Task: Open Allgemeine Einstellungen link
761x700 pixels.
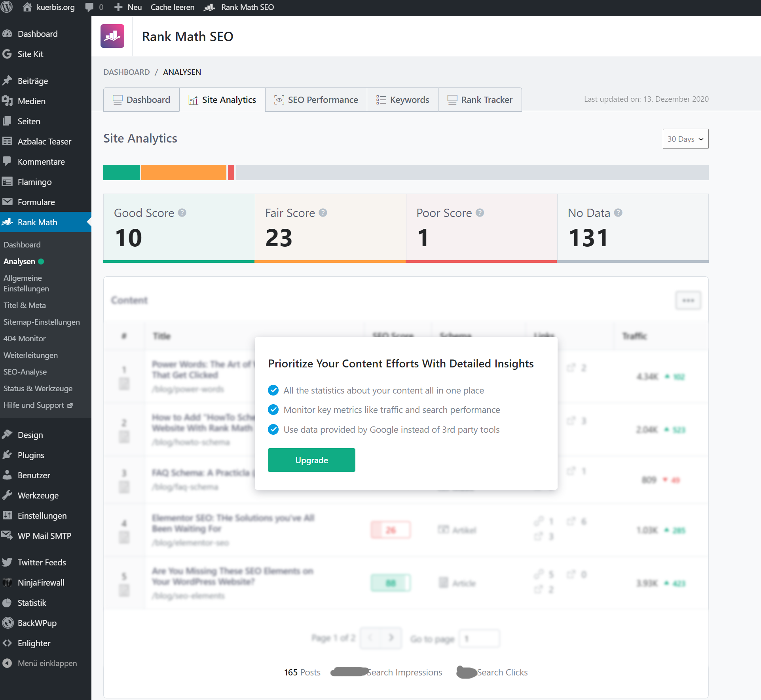Action: pos(26,283)
